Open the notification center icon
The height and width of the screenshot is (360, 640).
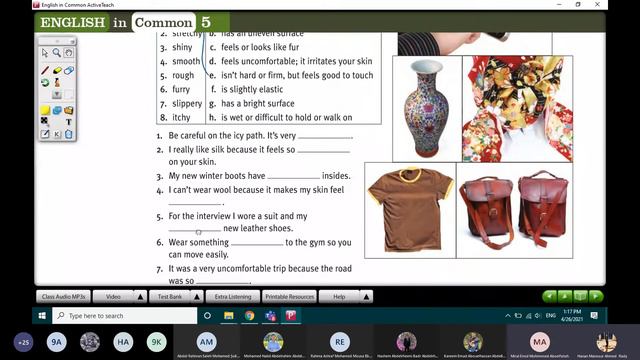(594, 316)
